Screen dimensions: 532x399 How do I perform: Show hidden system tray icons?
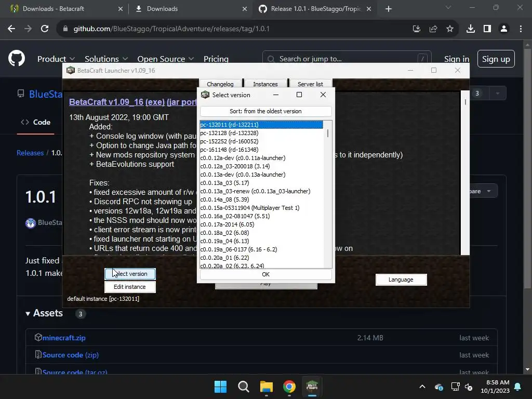422,387
